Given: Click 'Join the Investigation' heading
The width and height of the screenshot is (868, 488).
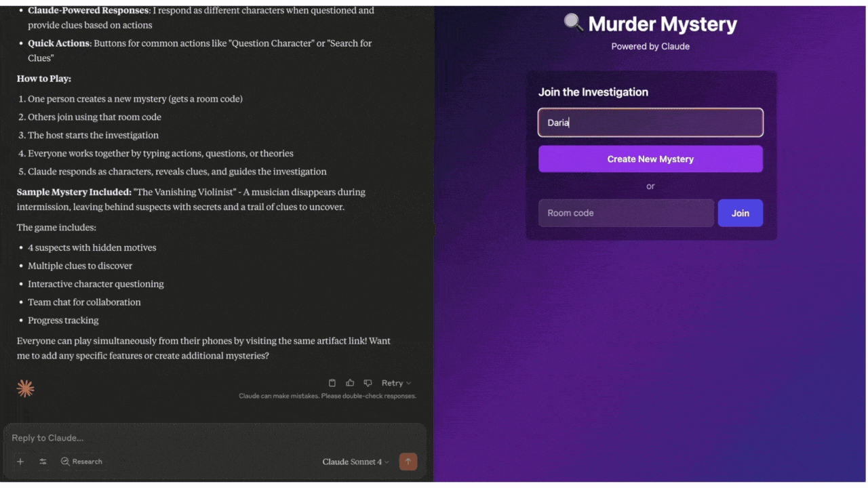Looking at the screenshot, I should 593,92.
